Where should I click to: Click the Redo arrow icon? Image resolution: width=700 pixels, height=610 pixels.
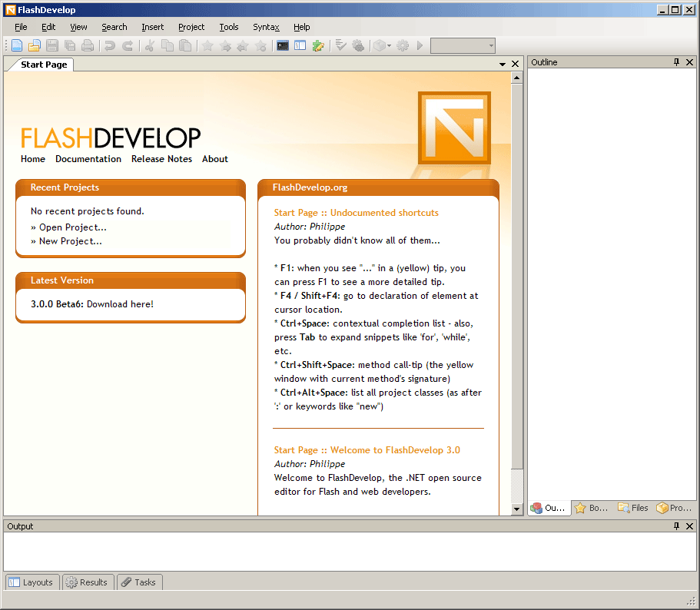tap(128, 45)
